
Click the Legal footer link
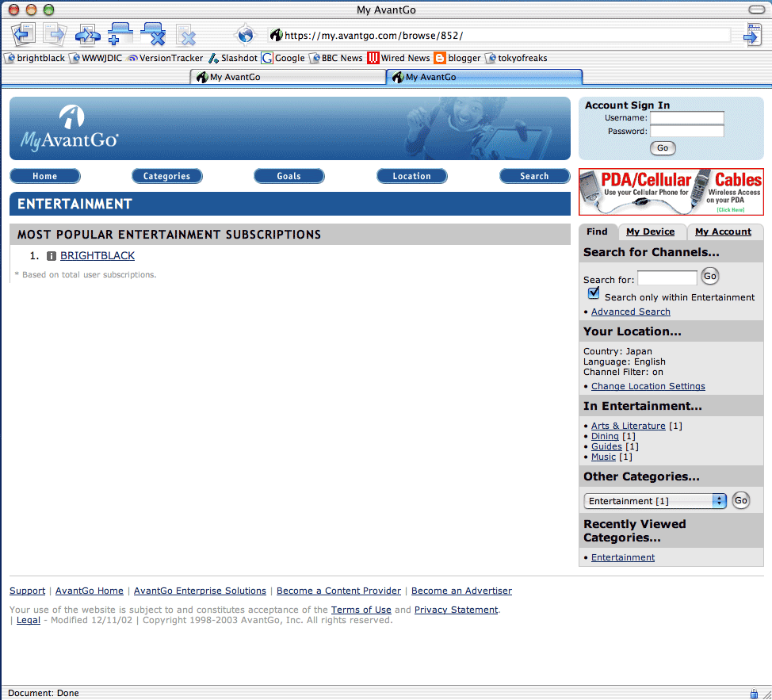click(x=29, y=620)
